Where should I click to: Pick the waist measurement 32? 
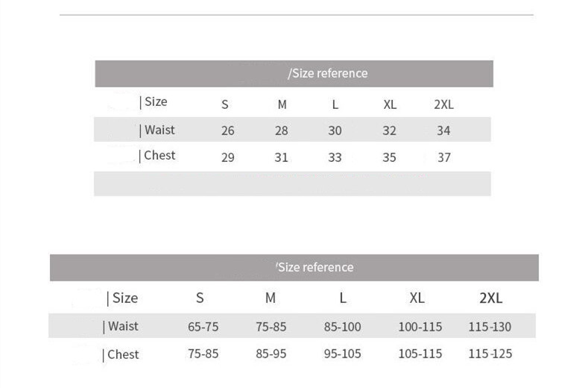pyautogui.click(x=390, y=131)
